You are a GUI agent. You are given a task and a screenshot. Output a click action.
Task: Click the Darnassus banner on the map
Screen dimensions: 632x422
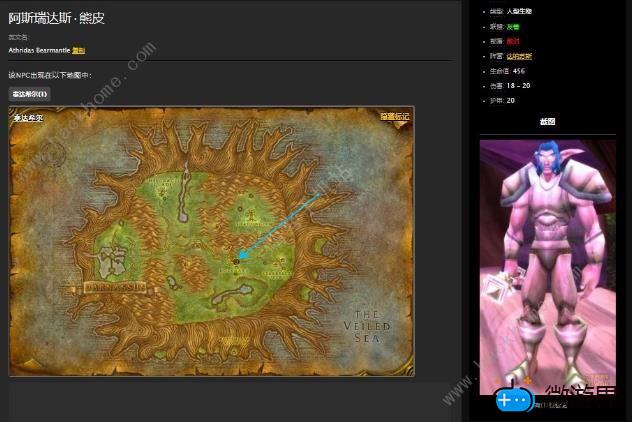pos(114,287)
